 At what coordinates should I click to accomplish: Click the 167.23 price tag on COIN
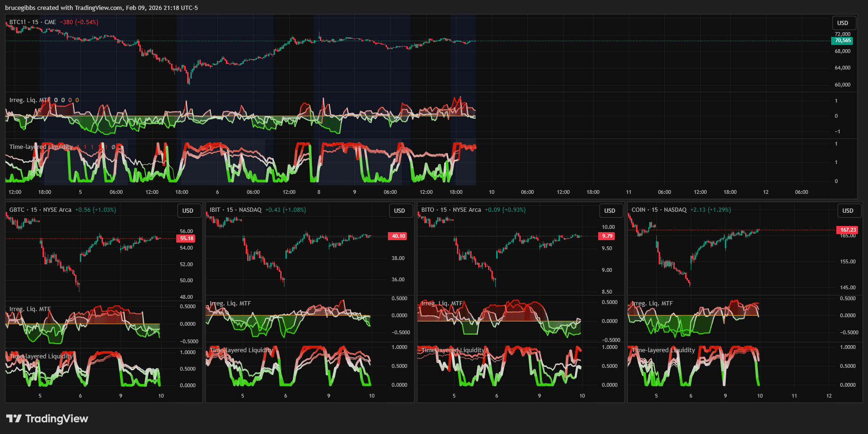[x=848, y=230]
